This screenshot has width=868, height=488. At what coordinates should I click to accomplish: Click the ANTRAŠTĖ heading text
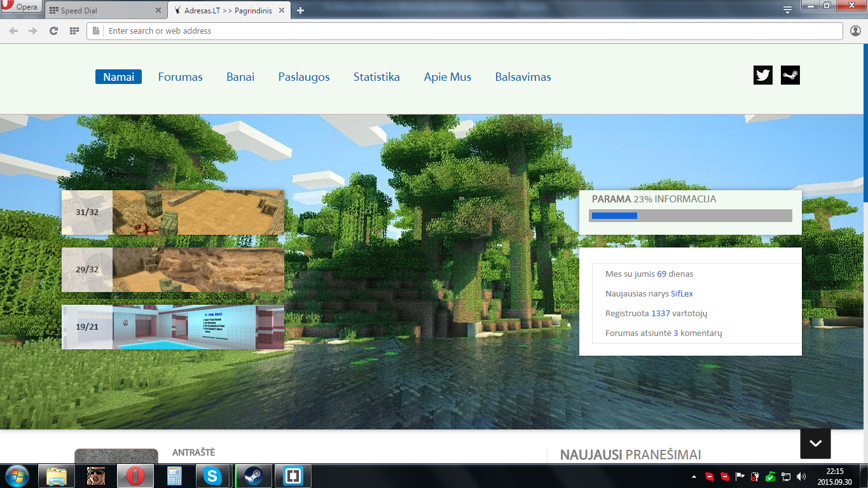193,452
